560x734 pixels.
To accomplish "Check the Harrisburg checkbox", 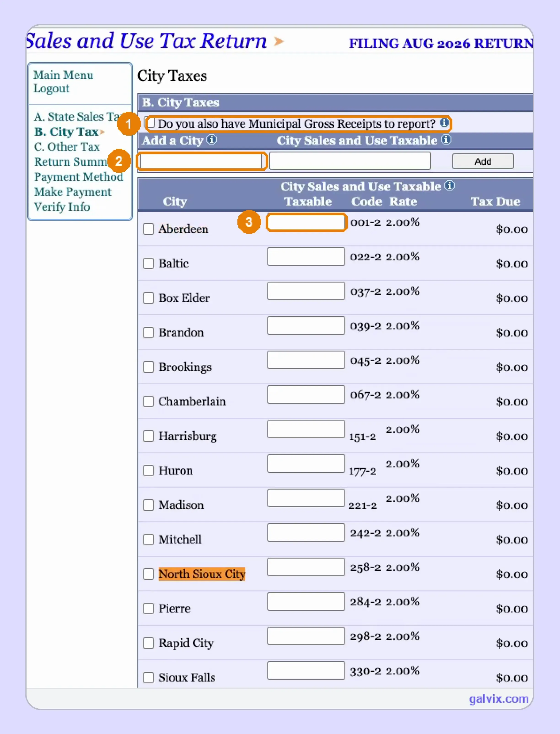I will tap(148, 436).
